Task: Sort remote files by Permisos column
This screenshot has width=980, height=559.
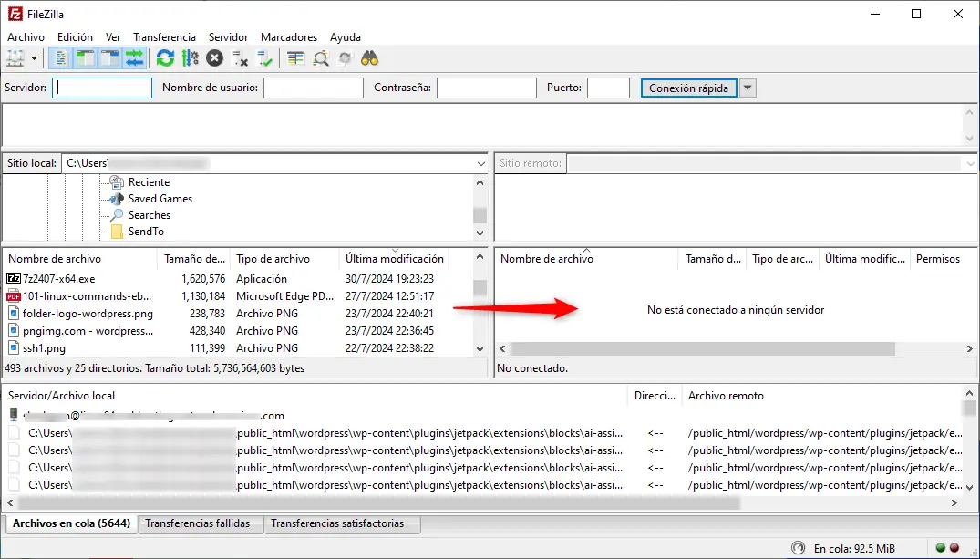Action: click(x=937, y=259)
